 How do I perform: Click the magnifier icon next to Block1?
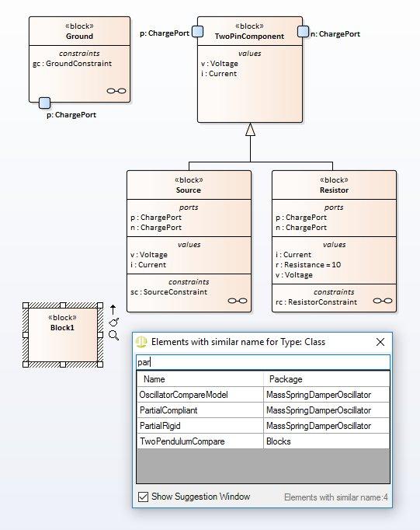pyautogui.click(x=114, y=335)
